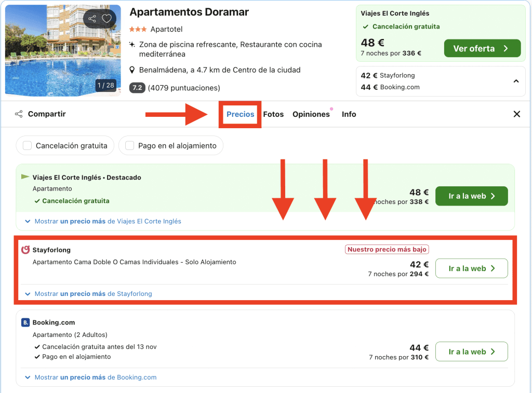Viewport: 532px width, 393px height.
Task: Click the share icon on hotel photo
Action: (92, 19)
